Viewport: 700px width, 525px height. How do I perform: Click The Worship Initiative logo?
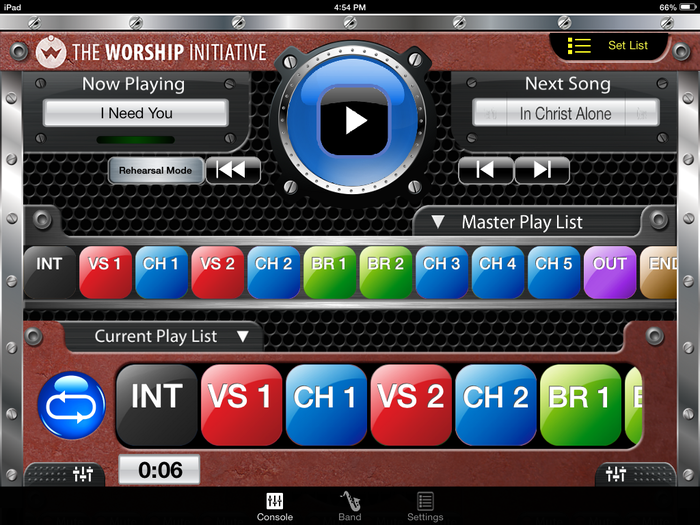click(151, 52)
